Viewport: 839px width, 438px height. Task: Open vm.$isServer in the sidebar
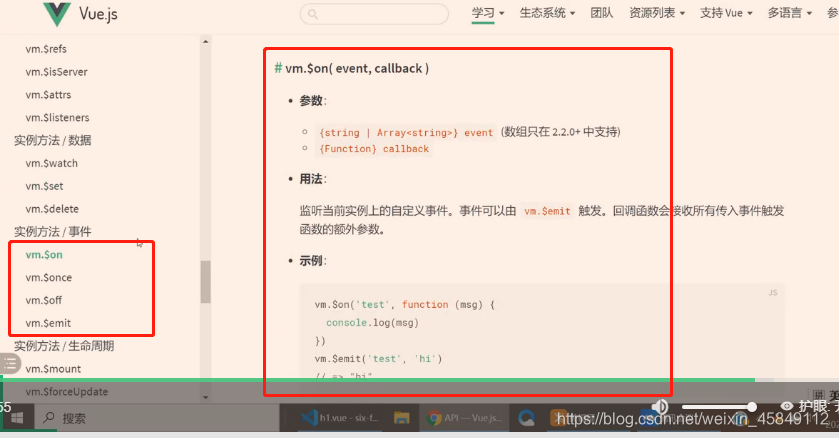pyautogui.click(x=56, y=72)
